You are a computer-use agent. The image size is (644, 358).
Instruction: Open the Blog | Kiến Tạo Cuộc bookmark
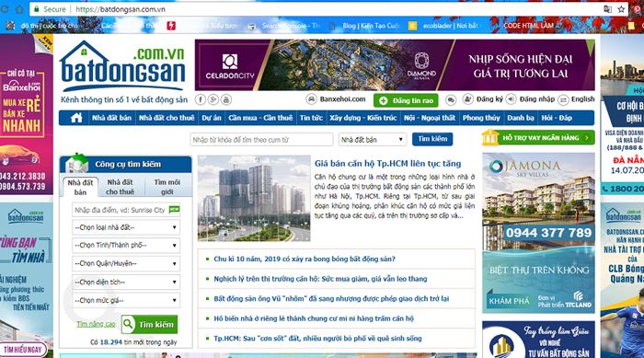pos(365,26)
